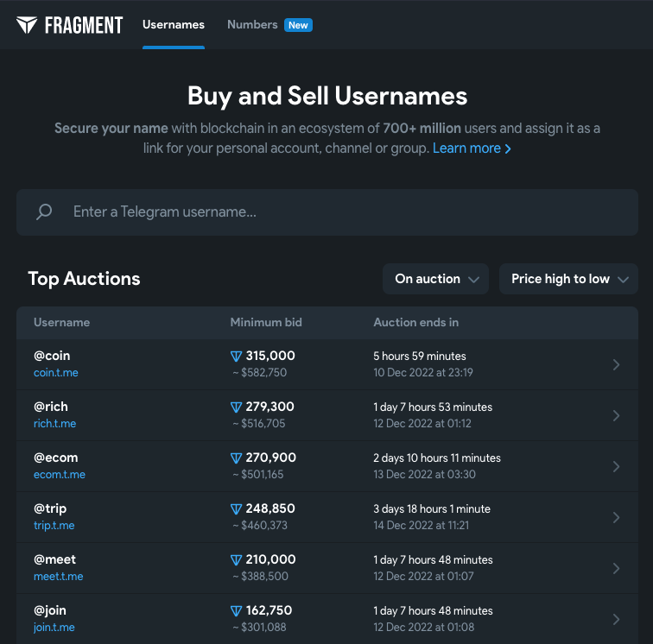
Task: Open join.t.me link
Action: coord(54,628)
